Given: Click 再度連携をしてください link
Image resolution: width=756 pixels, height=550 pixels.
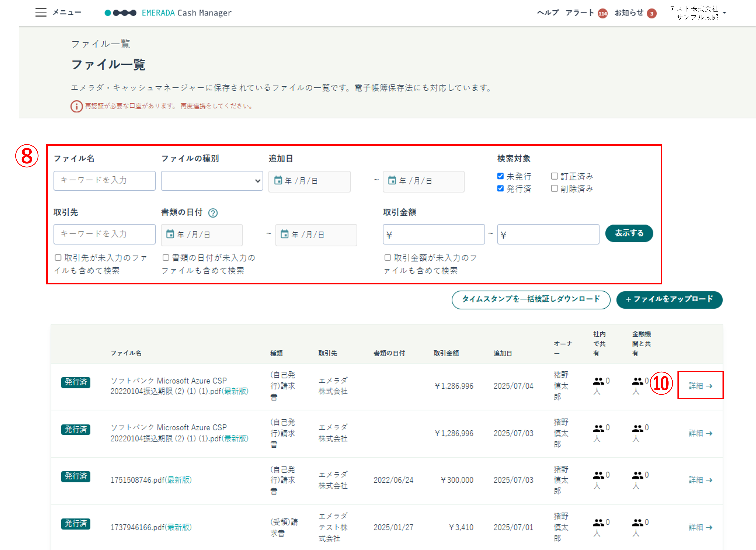Looking at the screenshot, I should click(x=217, y=106).
